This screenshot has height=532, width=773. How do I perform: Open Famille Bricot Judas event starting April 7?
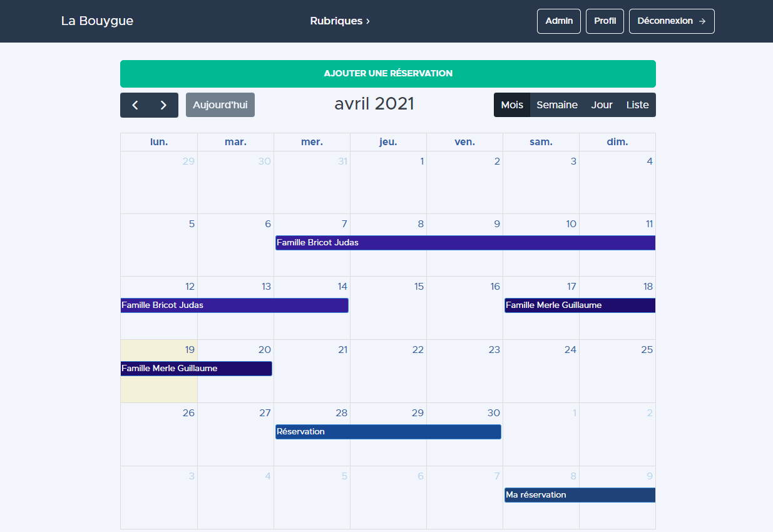(464, 243)
